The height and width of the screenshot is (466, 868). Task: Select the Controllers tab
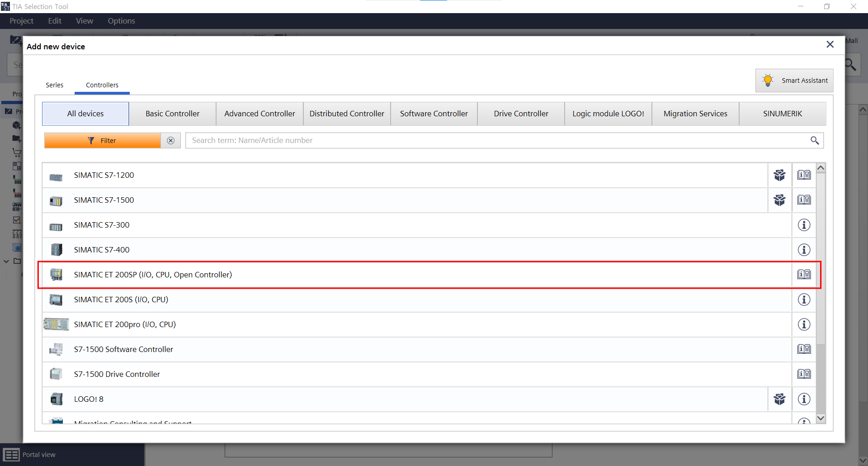(102, 85)
